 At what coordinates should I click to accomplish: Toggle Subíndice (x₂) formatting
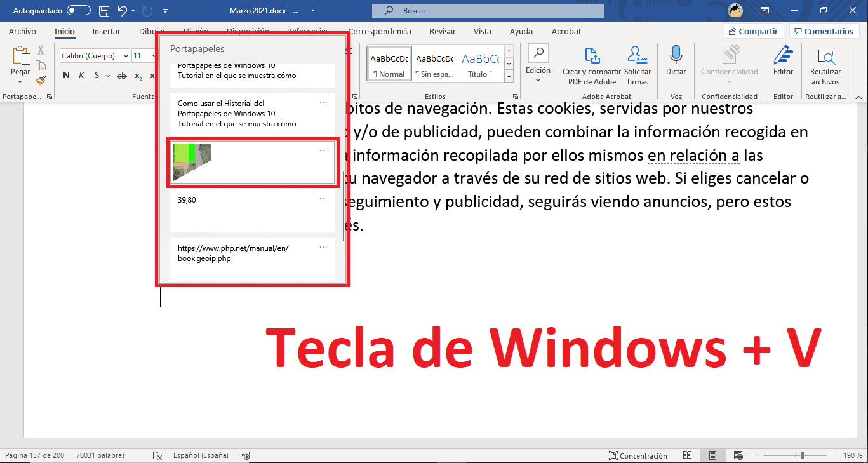pos(138,76)
